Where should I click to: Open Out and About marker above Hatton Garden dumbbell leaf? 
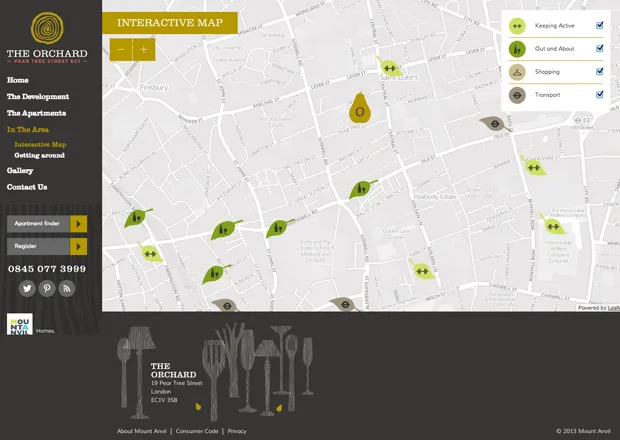[138, 218]
